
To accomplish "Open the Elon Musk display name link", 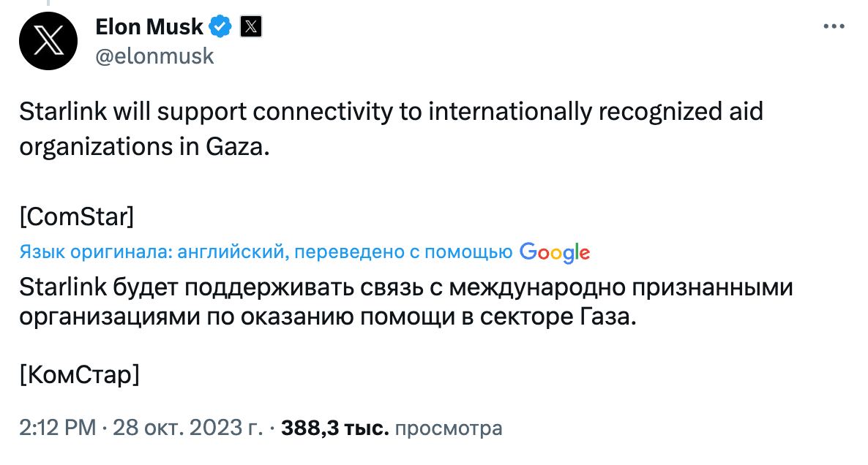I will (149, 27).
